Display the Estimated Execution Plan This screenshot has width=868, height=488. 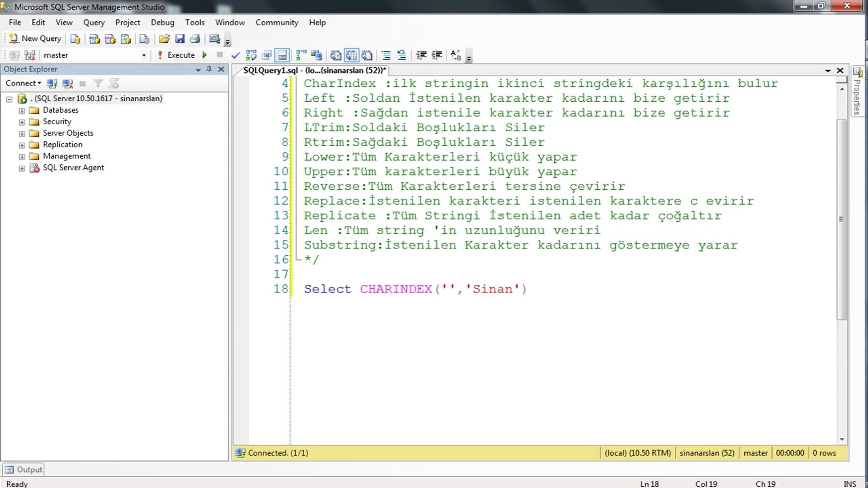click(x=251, y=55)
